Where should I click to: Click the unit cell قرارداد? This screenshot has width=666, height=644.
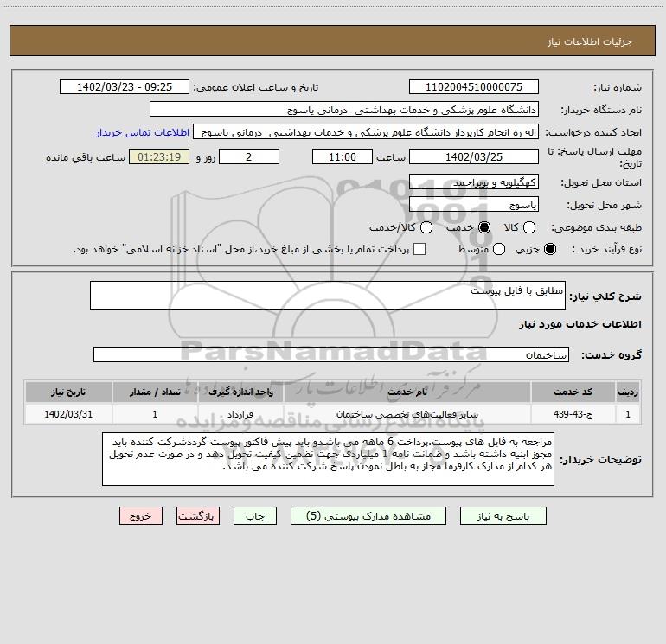pos(240,414)
